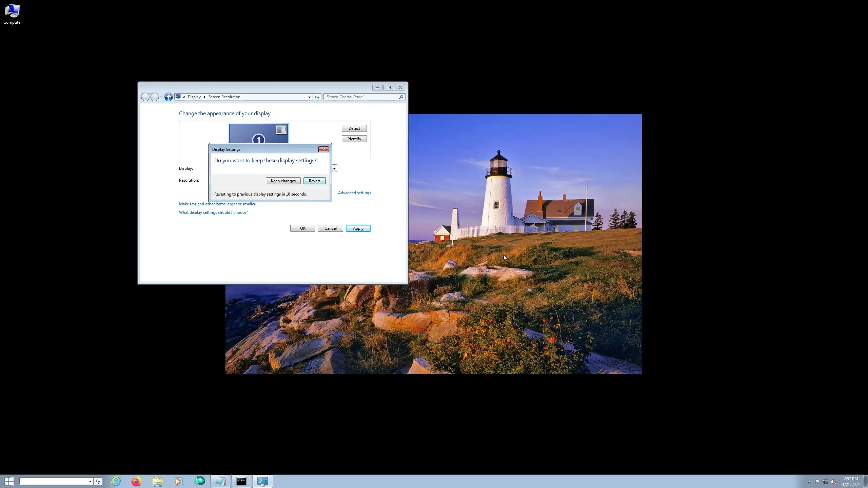The height and width of the screenshot is (488, 868).
Task: Switch to Command Prompt taskbar window
Action: [241, 481]
